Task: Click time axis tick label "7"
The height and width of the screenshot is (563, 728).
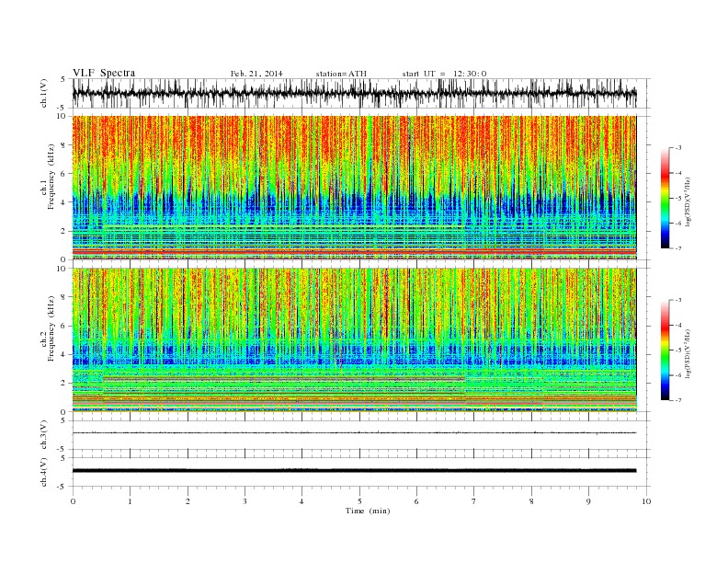Action: [x=474, y=501]
